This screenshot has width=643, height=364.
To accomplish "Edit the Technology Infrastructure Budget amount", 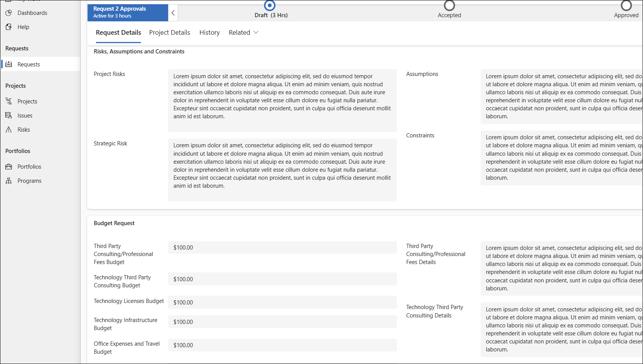I will coord(282,322).
